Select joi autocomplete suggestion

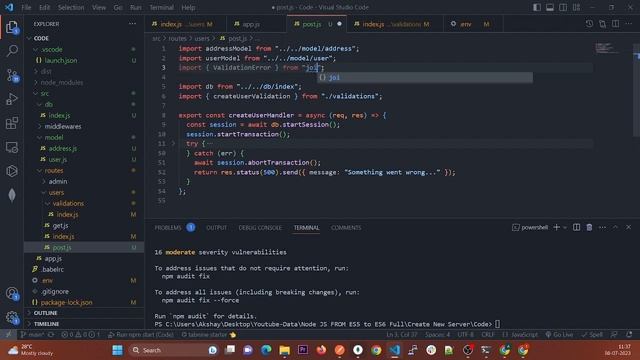425,77
